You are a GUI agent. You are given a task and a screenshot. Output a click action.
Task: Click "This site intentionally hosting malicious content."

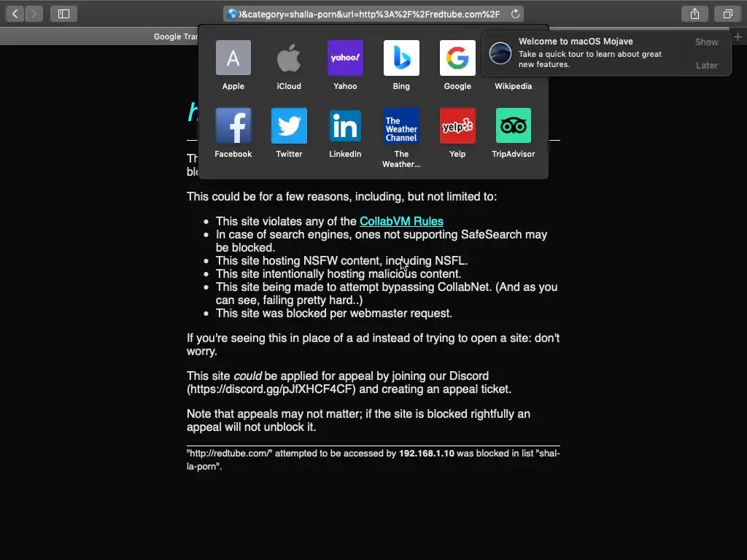coord(338,274)
